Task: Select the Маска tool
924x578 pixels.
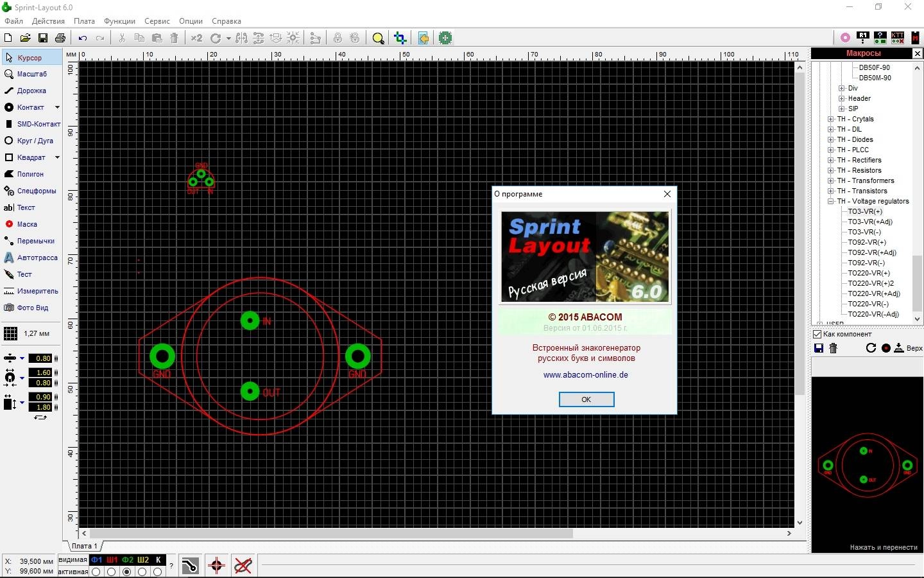Action: click(x=32, y=224)
